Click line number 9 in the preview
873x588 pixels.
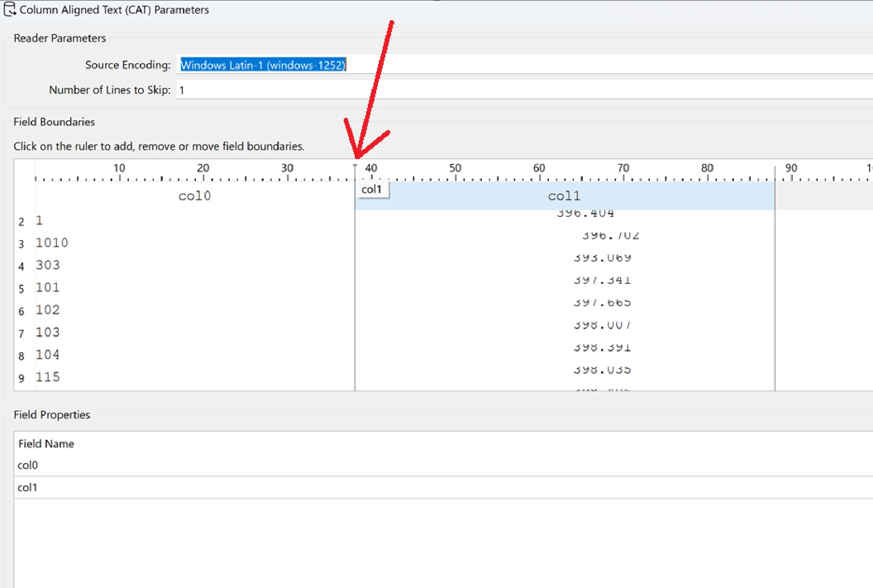[x=21, y=378]
